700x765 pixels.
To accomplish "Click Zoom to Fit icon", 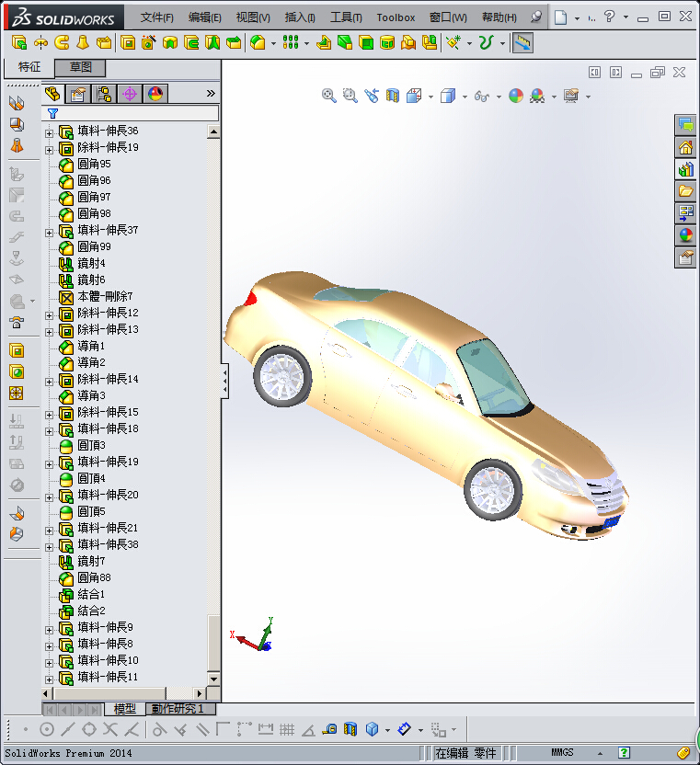I will coord(329,96).
